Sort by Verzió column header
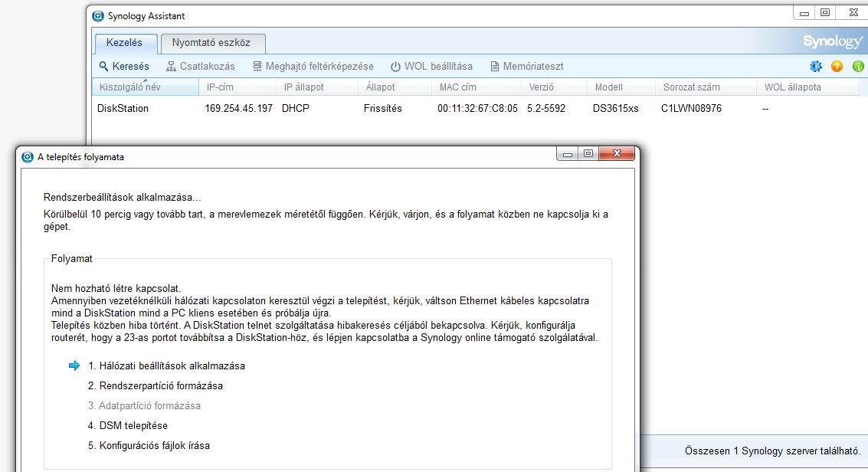 click(554, 87)
